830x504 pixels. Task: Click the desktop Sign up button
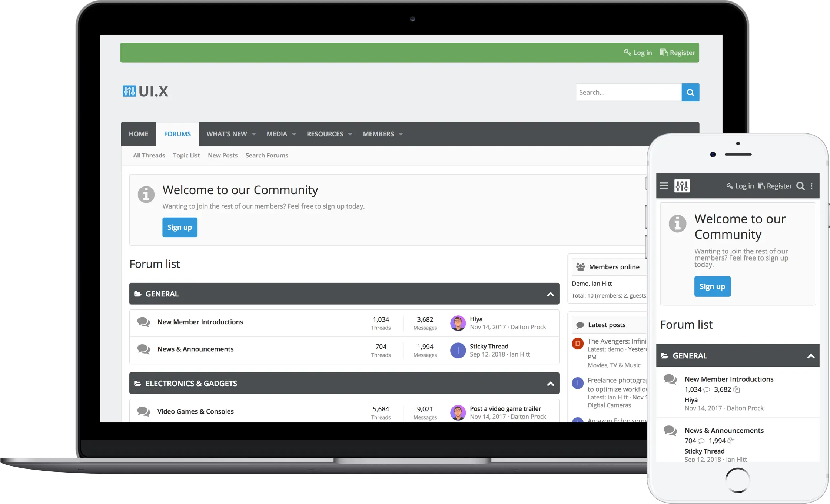(180, 227)
